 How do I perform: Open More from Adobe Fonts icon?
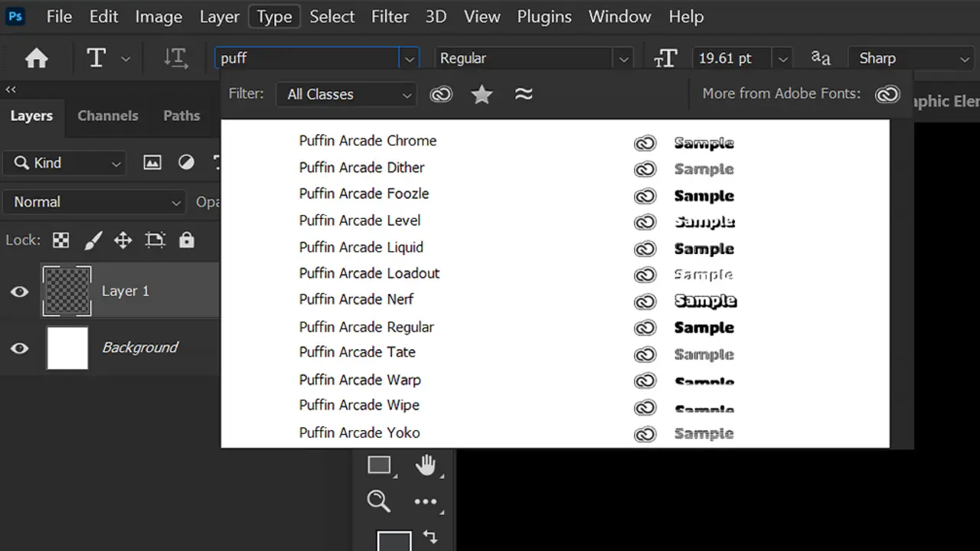click(x=887, y=94)
